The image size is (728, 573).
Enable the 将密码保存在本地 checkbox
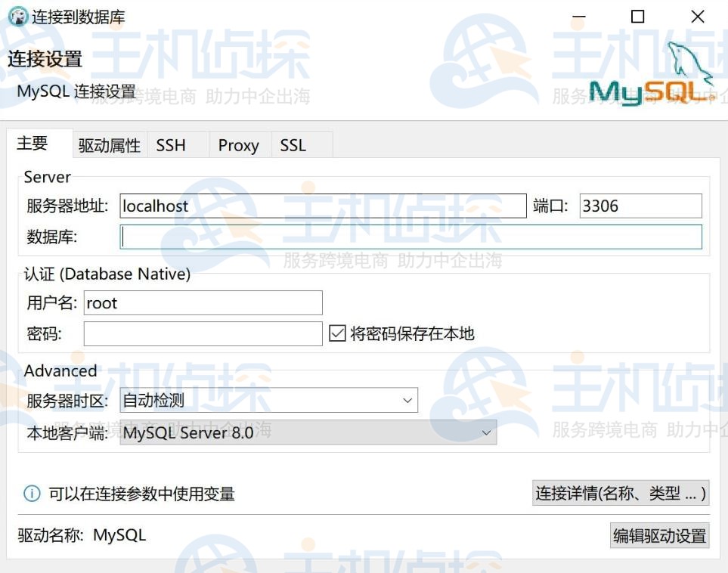(x=339, y=333)
